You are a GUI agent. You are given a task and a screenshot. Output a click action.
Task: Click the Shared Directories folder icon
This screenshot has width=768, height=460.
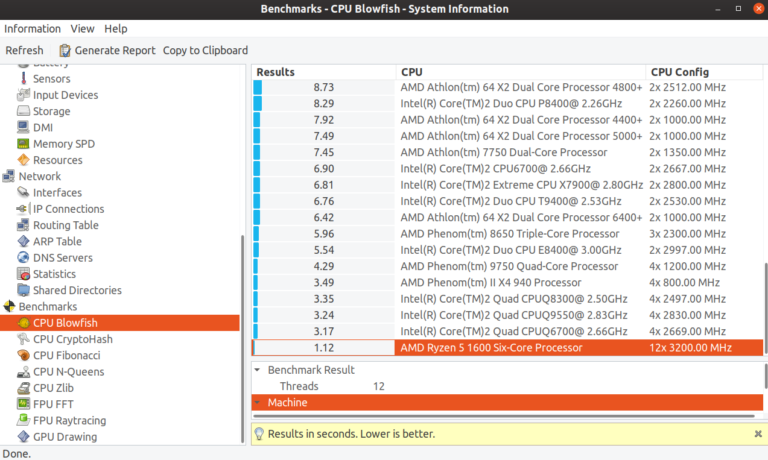click(x=23, y=290)
